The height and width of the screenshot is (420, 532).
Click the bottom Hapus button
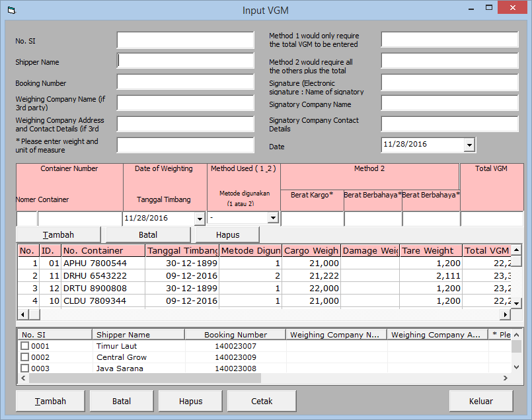190,401
